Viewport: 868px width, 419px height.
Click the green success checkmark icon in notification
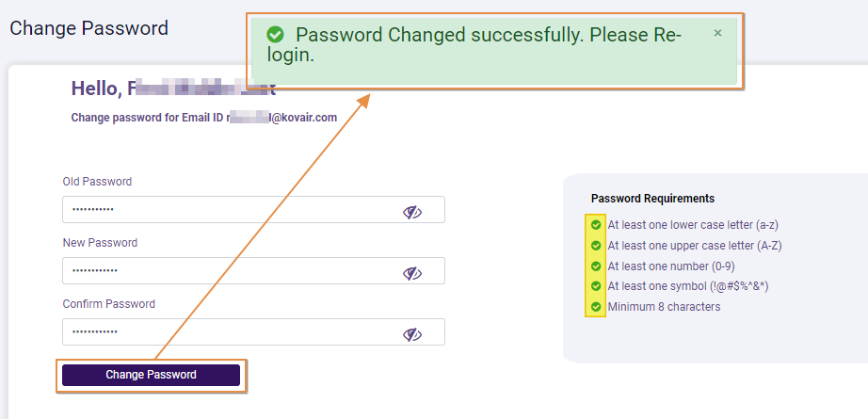coord(275,35)
